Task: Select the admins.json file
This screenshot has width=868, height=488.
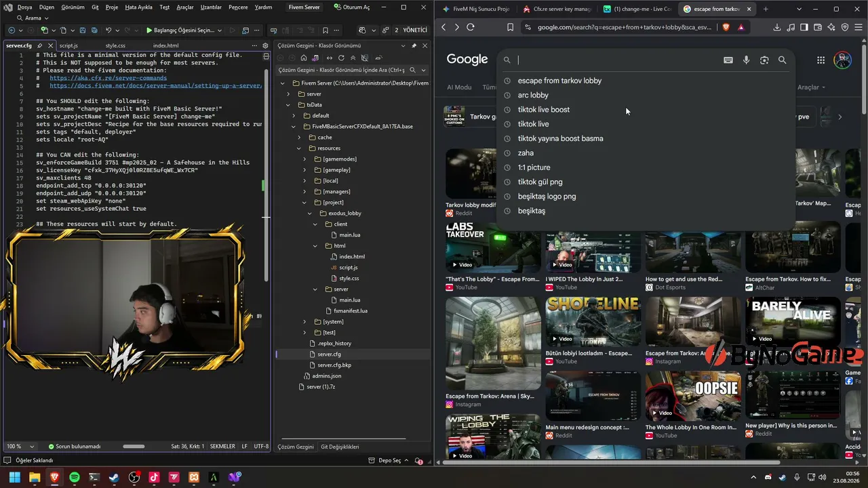Action: pyautogui.click(x=327, y=376)
